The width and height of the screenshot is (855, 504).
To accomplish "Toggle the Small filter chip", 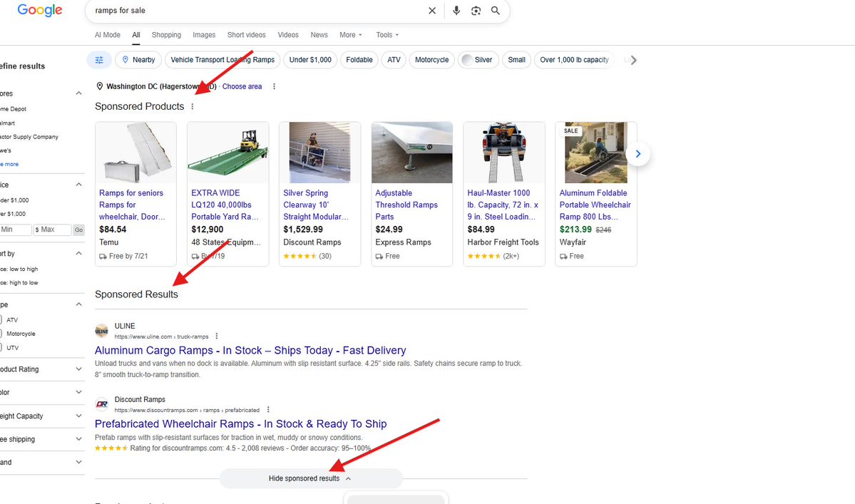I will 516,60.
